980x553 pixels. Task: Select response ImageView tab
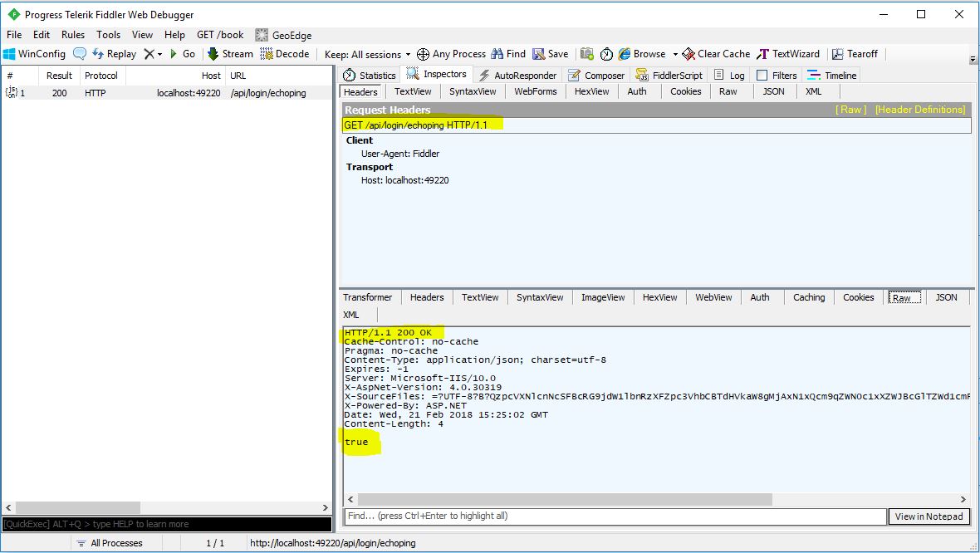coord(603,297)
